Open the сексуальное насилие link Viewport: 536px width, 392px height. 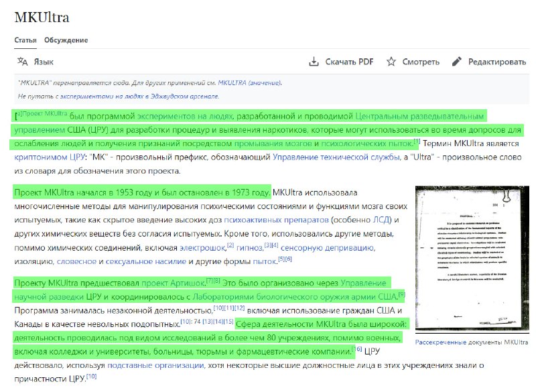pyautogui.click(x=146, y=261)
